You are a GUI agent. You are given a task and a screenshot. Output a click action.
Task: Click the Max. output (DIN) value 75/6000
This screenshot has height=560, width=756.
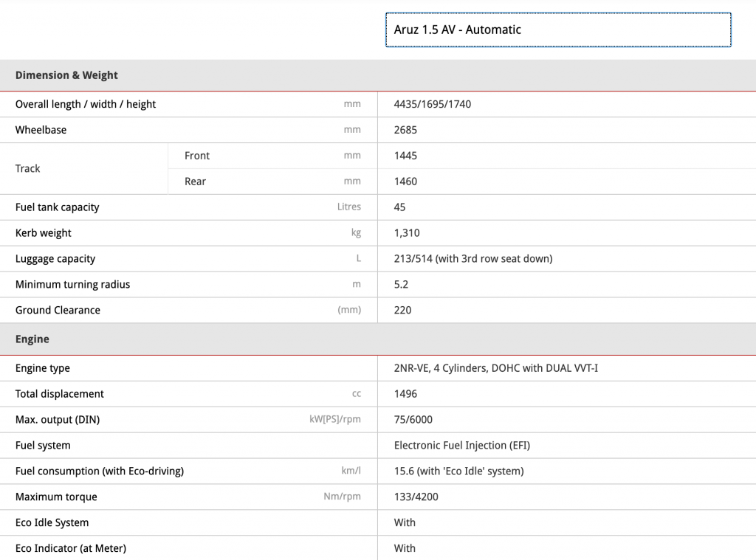click(x=413, y=420)
